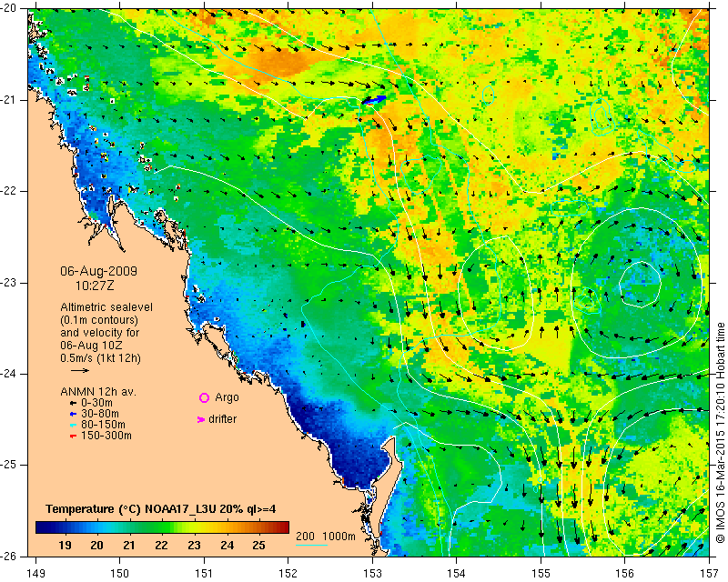
Task: Click the '(0.1m contours)' legend line
Action: (98, 320)
